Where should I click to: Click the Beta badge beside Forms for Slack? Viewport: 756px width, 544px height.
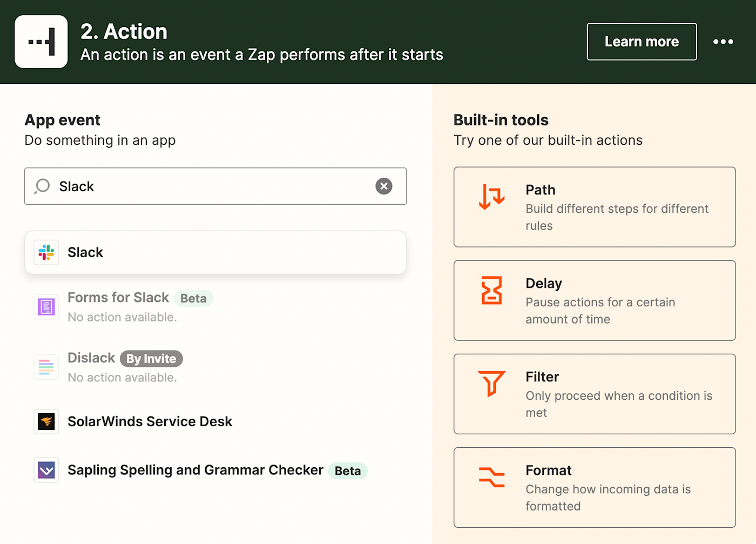[193, 298]
